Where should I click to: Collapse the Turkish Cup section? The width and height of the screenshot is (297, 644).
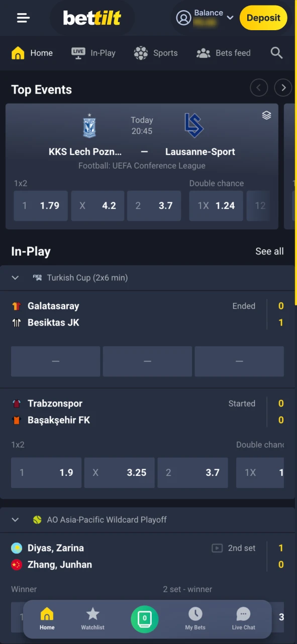point(15,278)
